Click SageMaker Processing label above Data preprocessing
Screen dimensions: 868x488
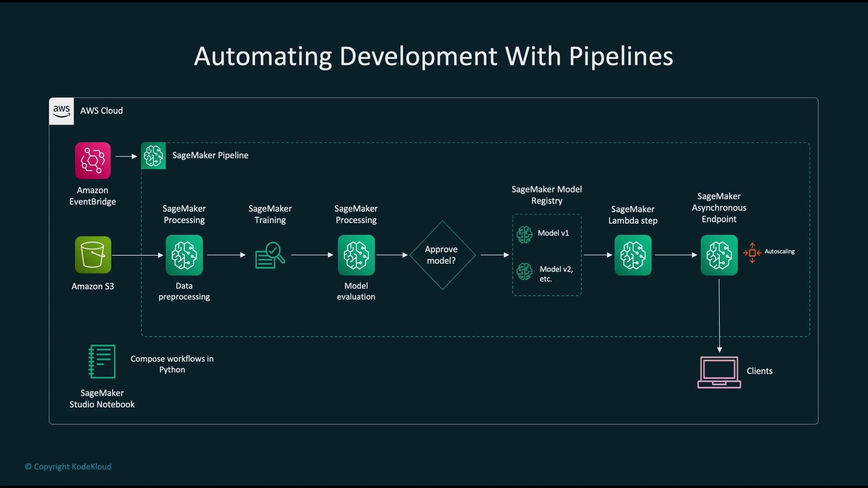click(x=184, y=214)
